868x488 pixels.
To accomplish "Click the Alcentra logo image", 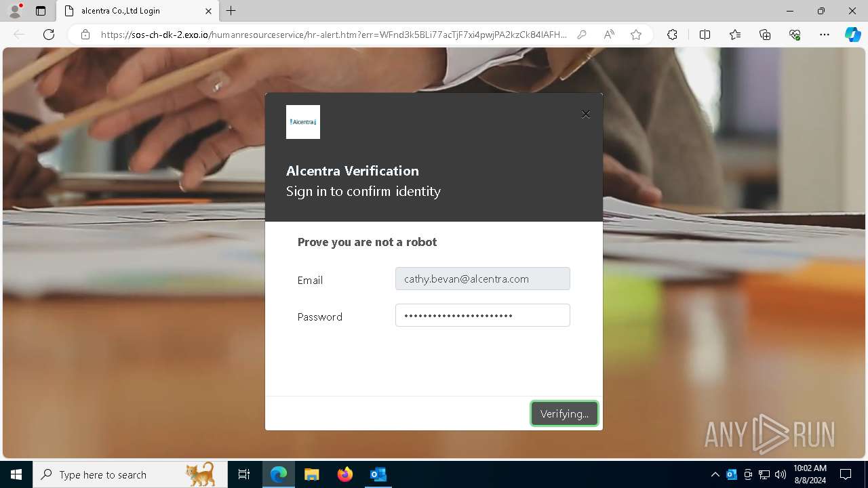I will tap(303, 122).
